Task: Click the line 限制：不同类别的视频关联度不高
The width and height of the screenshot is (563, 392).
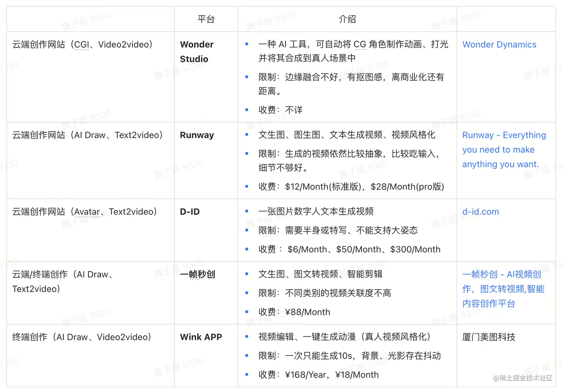Action: pos(325,293)
